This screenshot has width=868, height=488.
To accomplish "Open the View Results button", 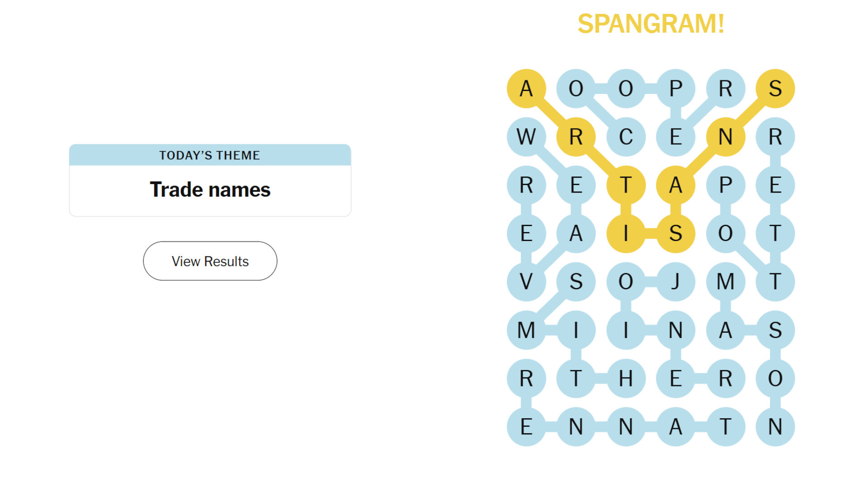I will [210, 261].
